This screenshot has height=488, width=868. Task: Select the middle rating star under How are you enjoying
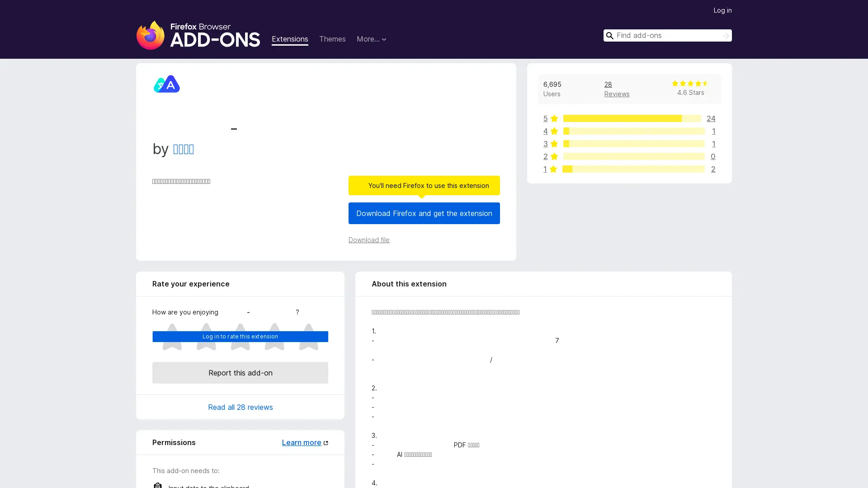coord(240,337)
